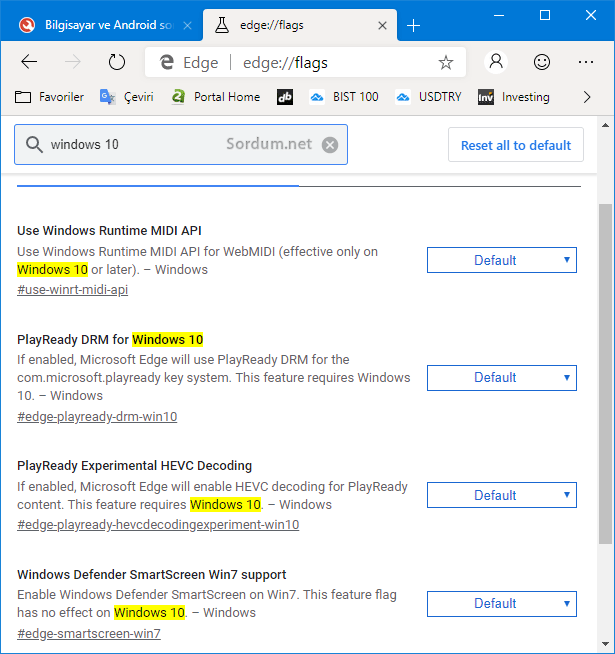Click the flask icon on flags tab
This screenshot has height=654, width=615.
[x=222, y=25]
